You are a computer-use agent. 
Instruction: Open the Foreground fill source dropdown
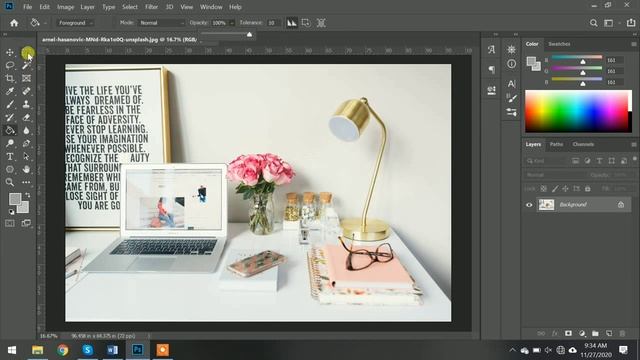click(x=76, y=23)
